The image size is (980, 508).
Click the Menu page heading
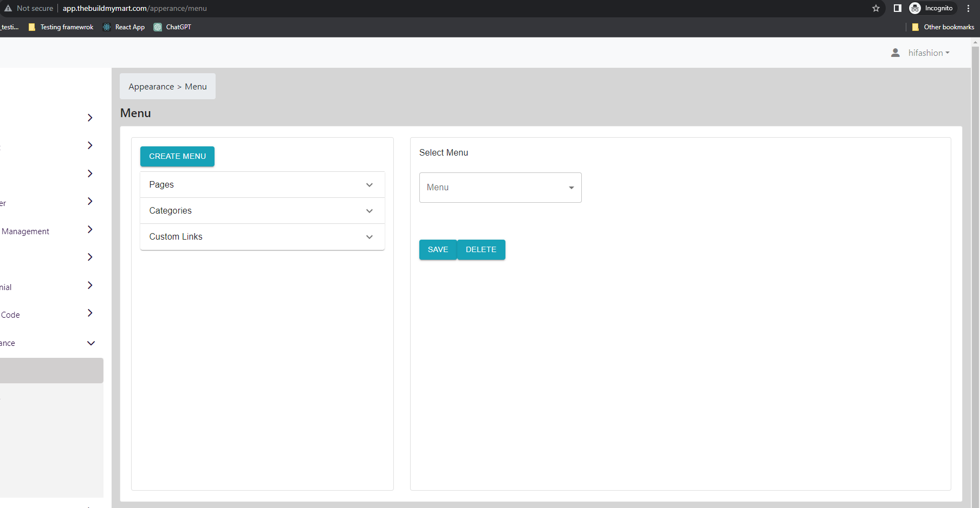click(135, 113)
